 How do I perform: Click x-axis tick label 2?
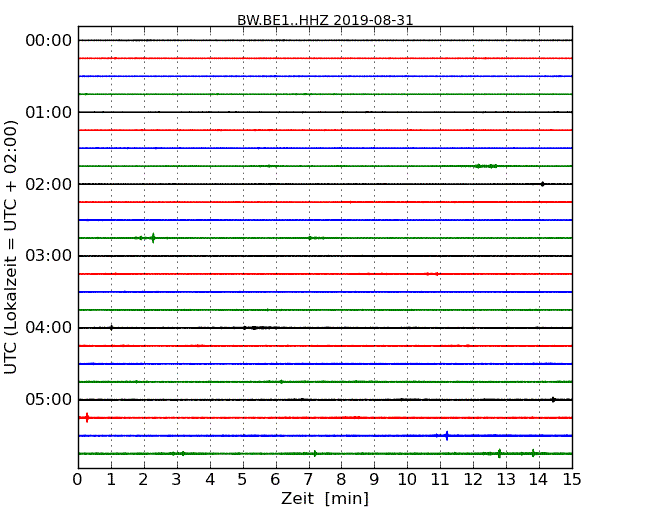(x=144, y=480)
